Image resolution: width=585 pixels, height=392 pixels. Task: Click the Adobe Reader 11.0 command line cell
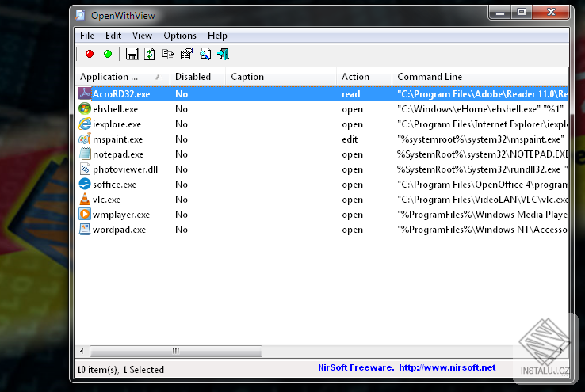[x=483, y=94]
